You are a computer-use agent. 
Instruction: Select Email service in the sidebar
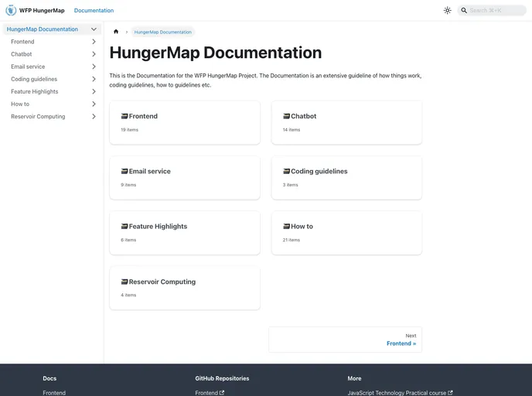[x=28, y=67]
